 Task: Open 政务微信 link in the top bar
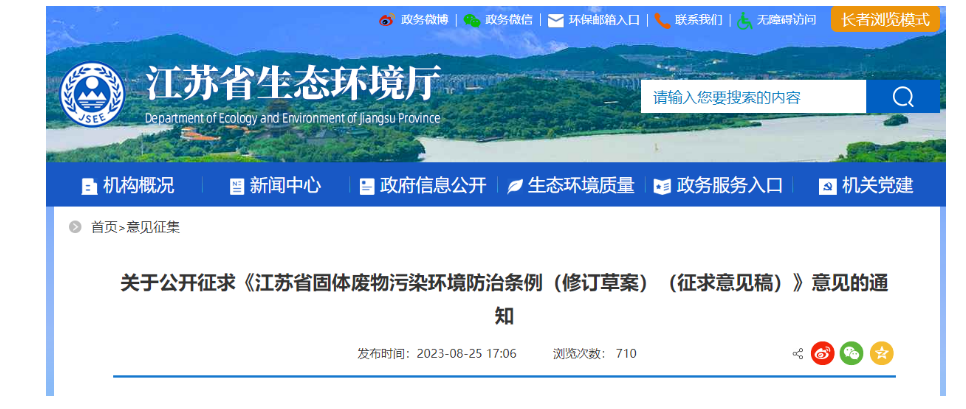pos(497,20)
